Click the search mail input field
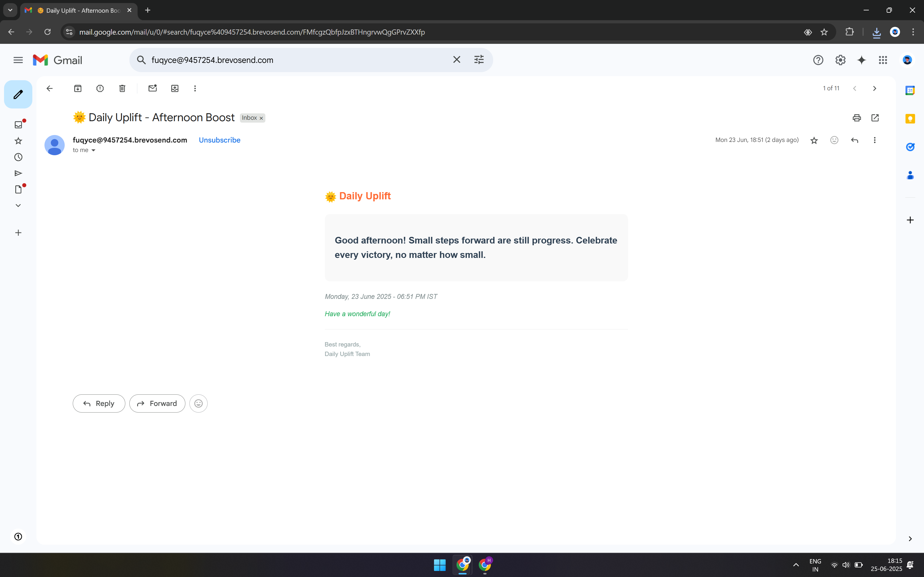924x577 pixels. coord(298,60)
